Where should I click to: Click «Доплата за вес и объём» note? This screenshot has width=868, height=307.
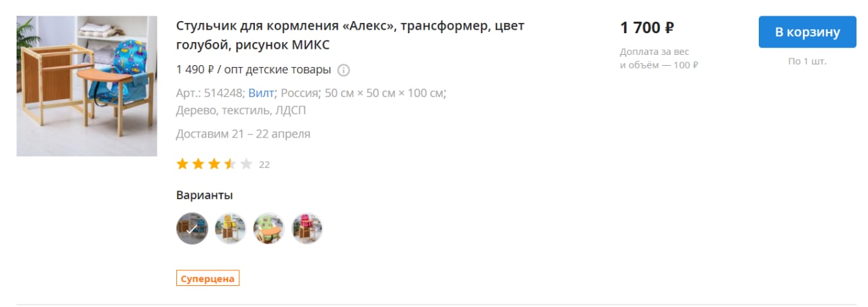659,59
